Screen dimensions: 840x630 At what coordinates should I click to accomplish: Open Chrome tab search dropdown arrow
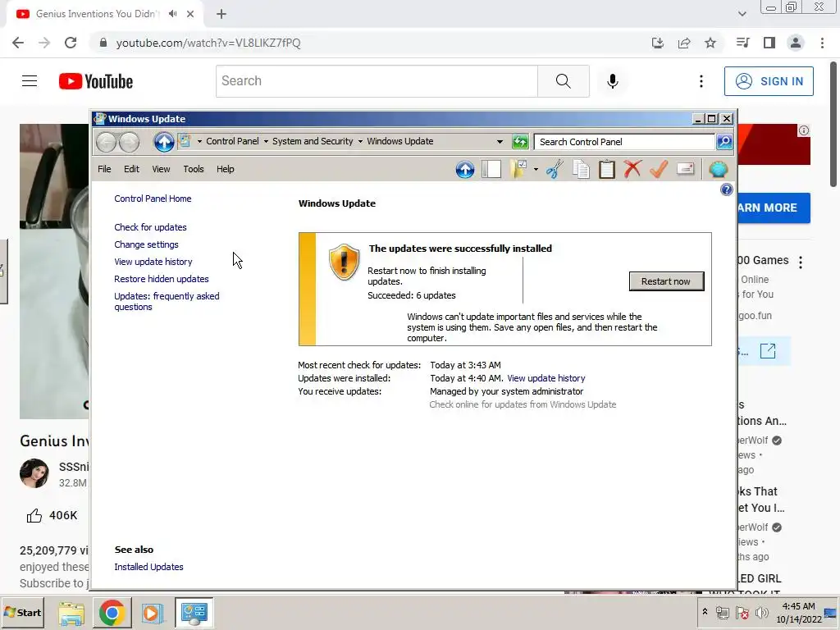click(x=742, y=14)
